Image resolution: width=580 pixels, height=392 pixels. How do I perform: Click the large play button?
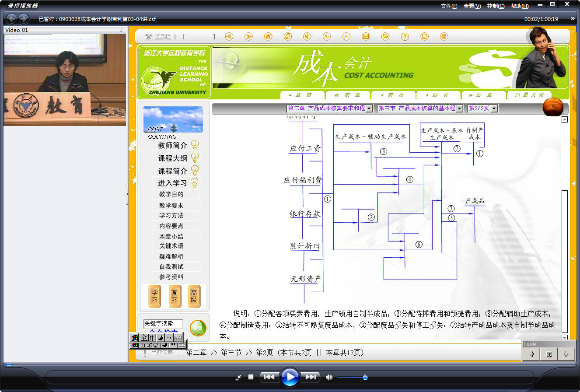point(290,377)
